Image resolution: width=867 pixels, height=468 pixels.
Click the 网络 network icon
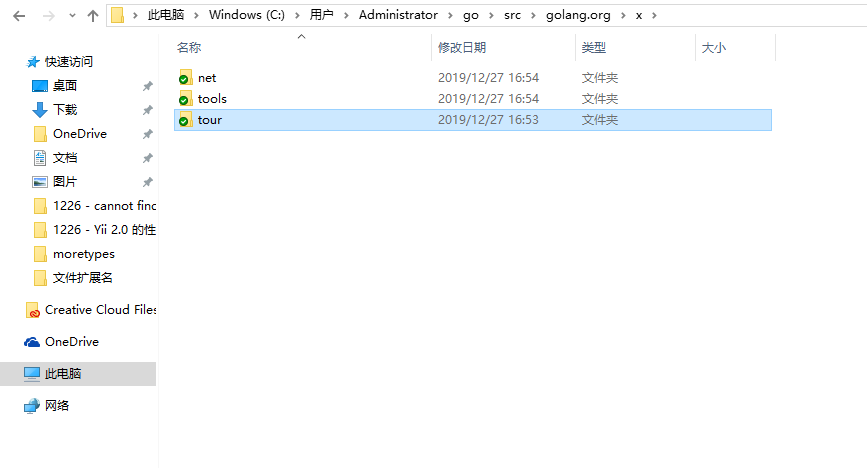[x=32, y=406]
